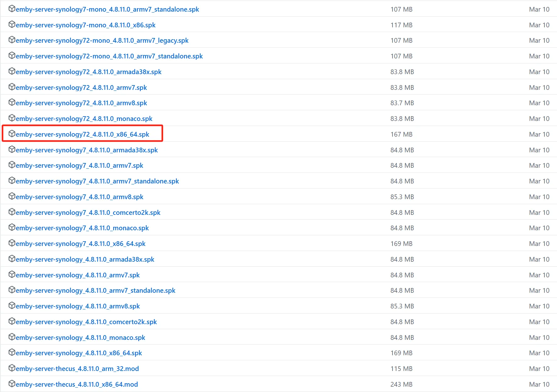The width and height of the screenshot is (557, 392).
Task: Click package icon beside synology7 comcerto2k spk
Action: (x=12, y=212)
